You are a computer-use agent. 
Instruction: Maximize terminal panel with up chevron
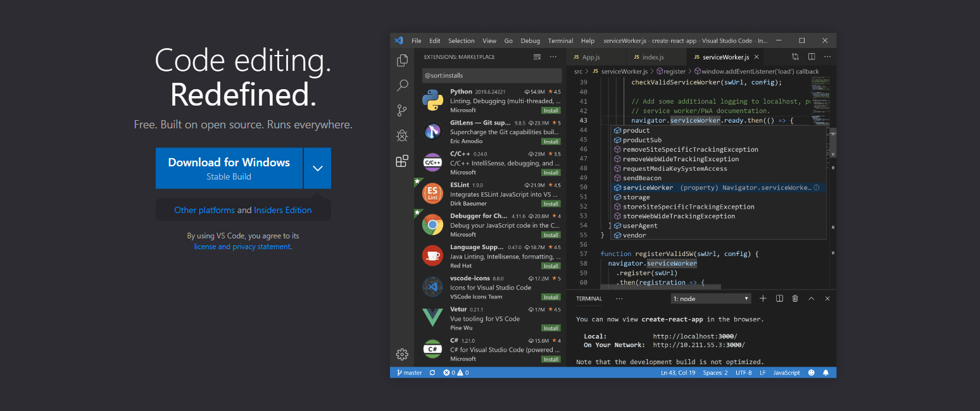pos(811,298)
